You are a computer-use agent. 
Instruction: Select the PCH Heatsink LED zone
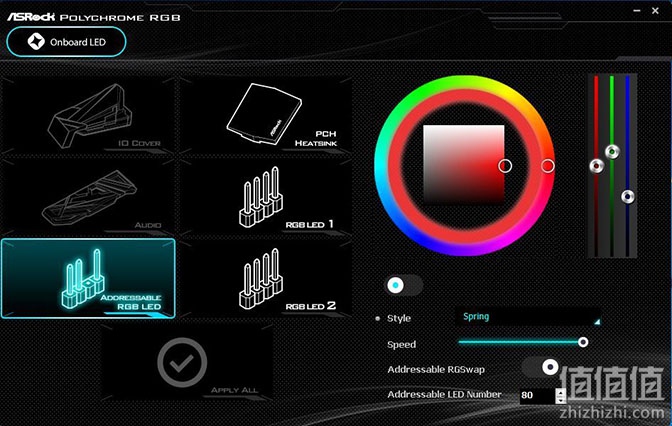coord(266,116)
